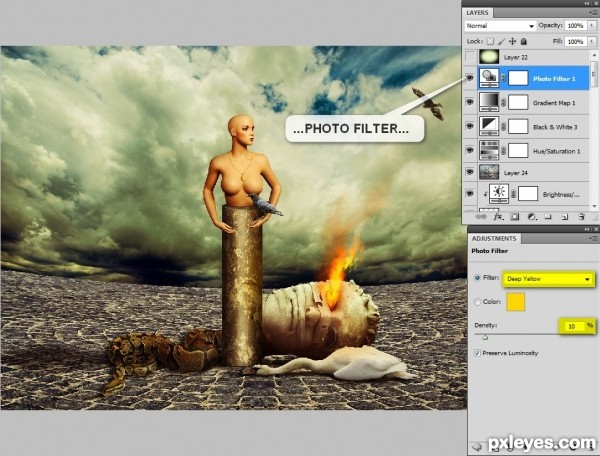
Task: Click the lock position move icon
Action: coord(512,41)
